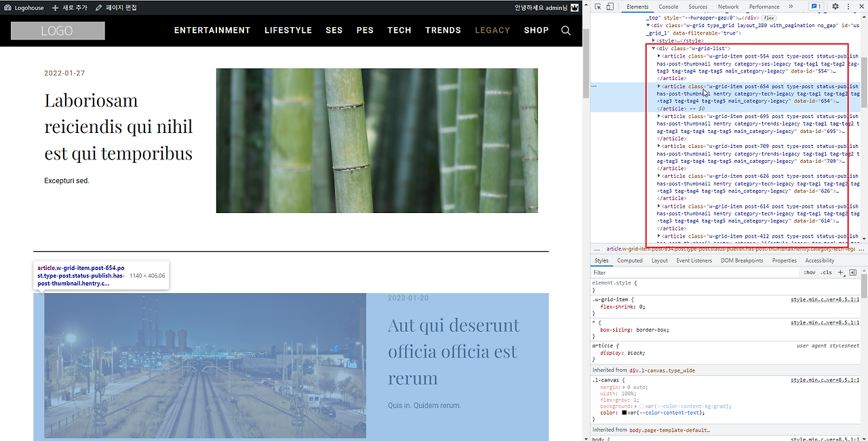Click the LIFESTYLE menu item

click(x=288, y=30)
